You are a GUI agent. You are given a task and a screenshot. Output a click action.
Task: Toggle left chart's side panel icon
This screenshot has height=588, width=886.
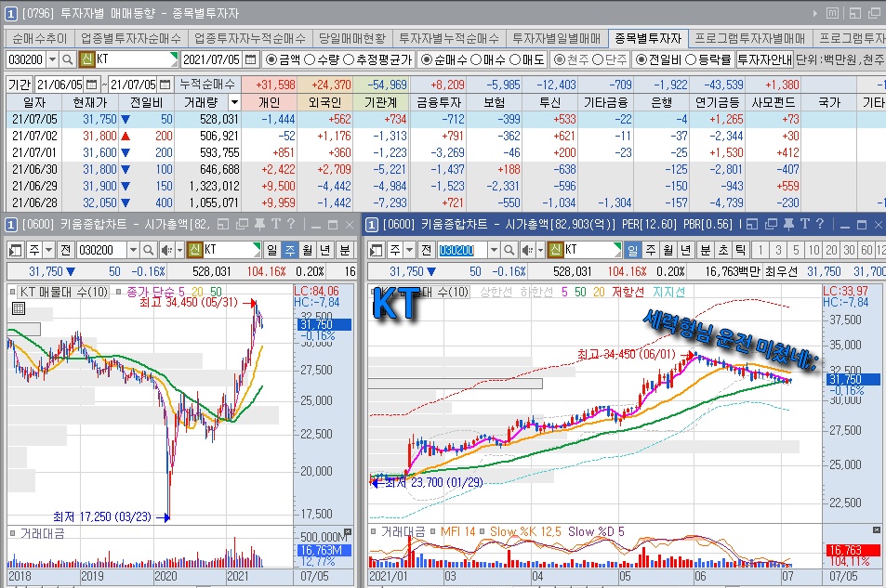tap(16, 250)
